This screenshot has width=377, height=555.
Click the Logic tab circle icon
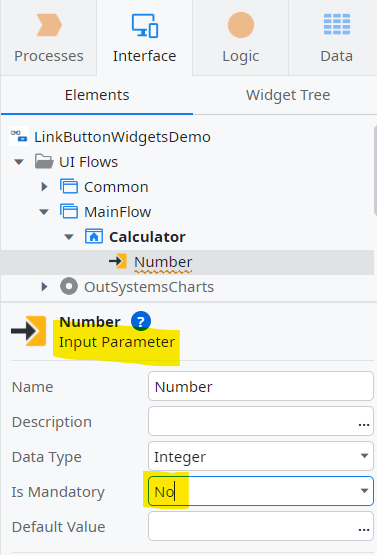[x=241, y=25]
